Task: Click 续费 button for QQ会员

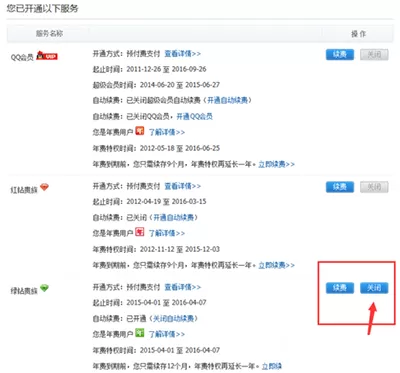Action: click(340, 54)
